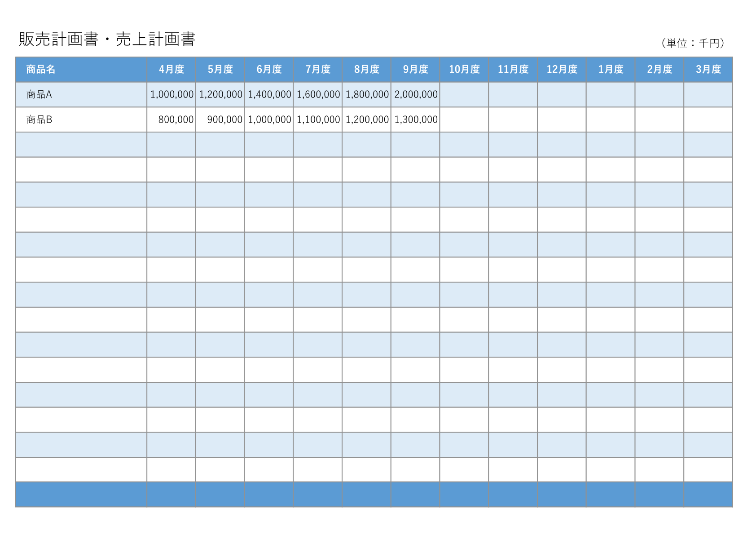
Task: Click 商品A value 1,000,000 in 4月度
Action: 172,94
